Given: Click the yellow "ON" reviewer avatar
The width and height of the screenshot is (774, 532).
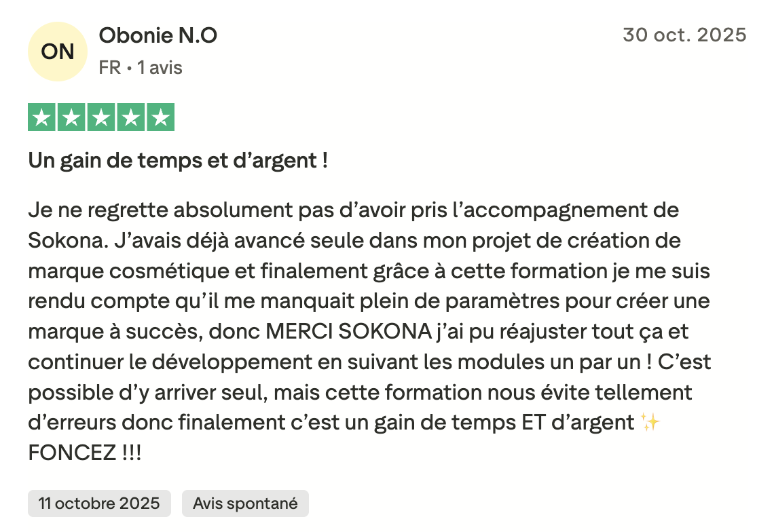Looking at the screenshot, I should (x=58, y=52).
